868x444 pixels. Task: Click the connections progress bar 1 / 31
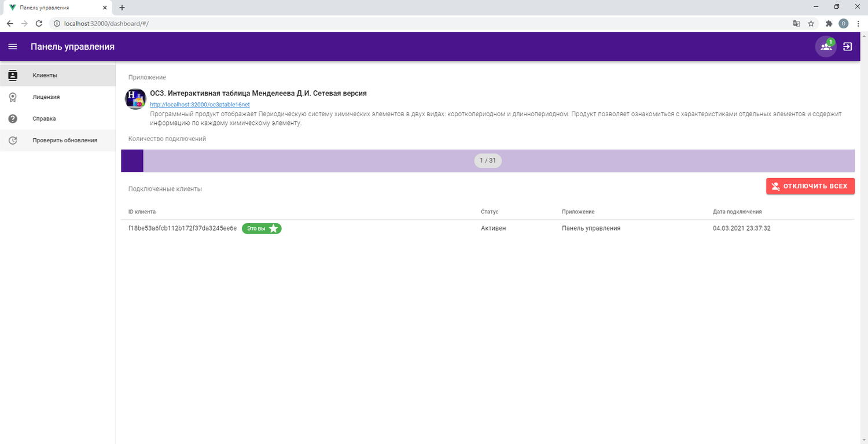488,161
